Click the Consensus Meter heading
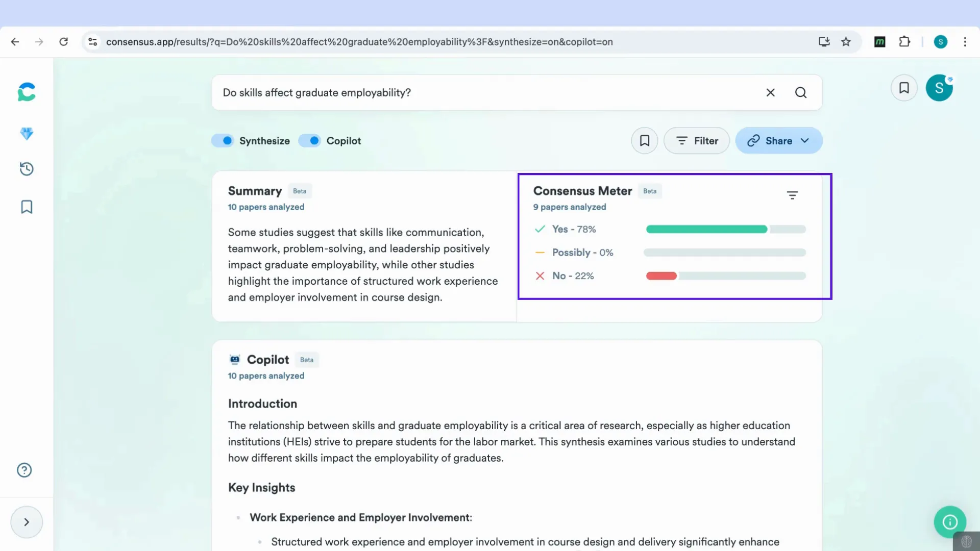 (x=582, y=191)
